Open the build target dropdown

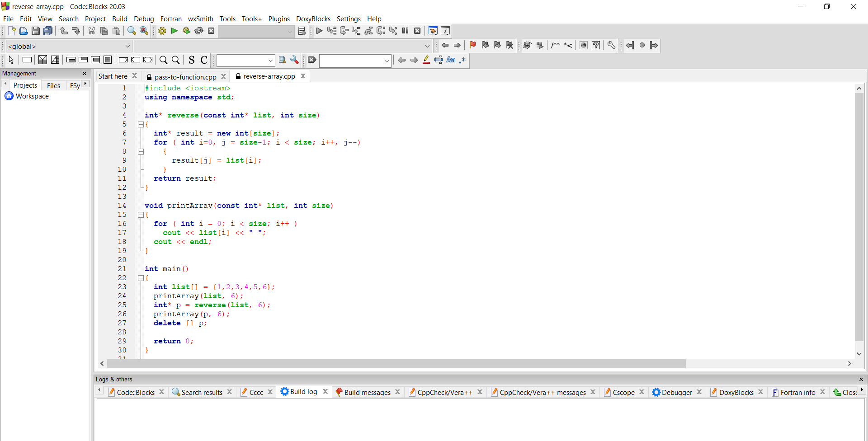point(256,31)
